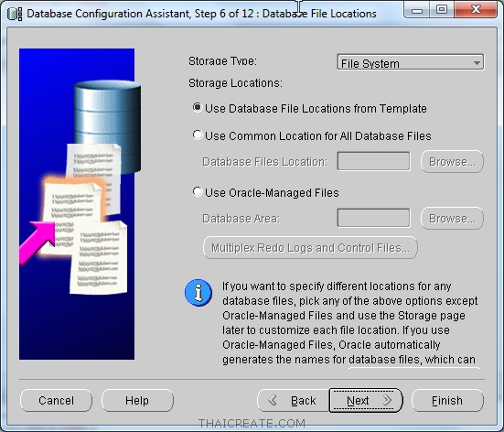Open the Storage Type dropdown
The width and height of the screenshot is (504, 432).
pos(411,62)
